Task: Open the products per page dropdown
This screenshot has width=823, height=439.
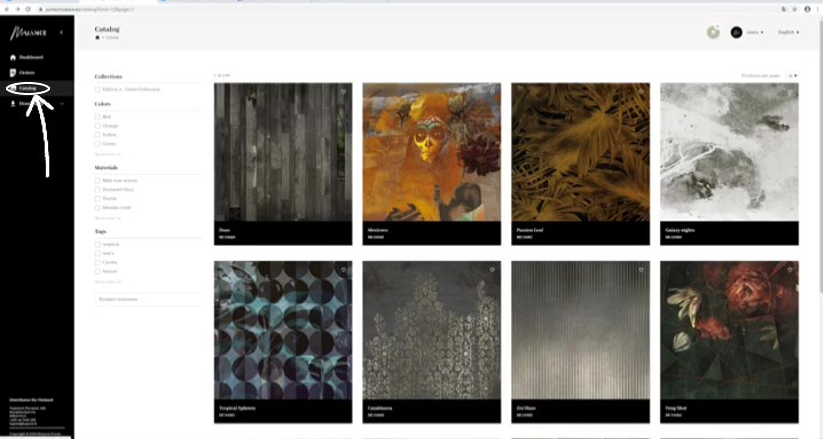Action: [792, 76]
